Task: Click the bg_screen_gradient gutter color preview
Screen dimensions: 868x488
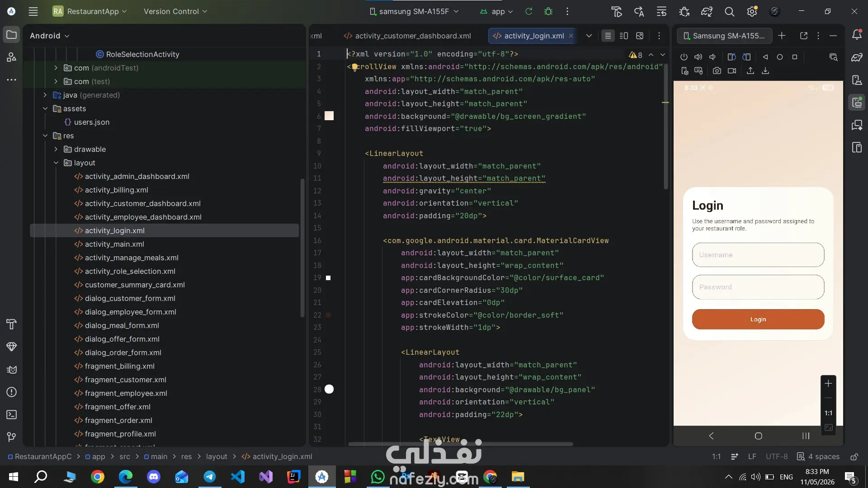Action: (329, 116)
